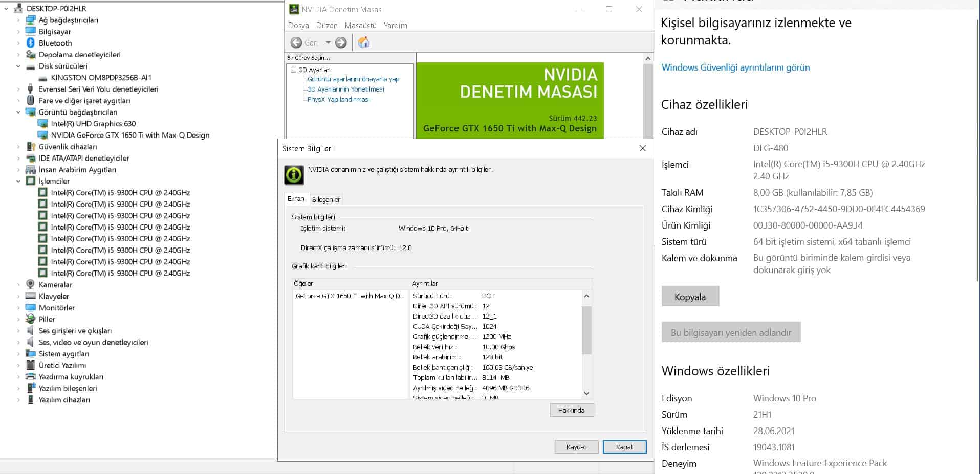Click the Bellek bant genişliği 160.03 GB/saniye row
This screenshot has height=474, width=980.
click(473, 368)
